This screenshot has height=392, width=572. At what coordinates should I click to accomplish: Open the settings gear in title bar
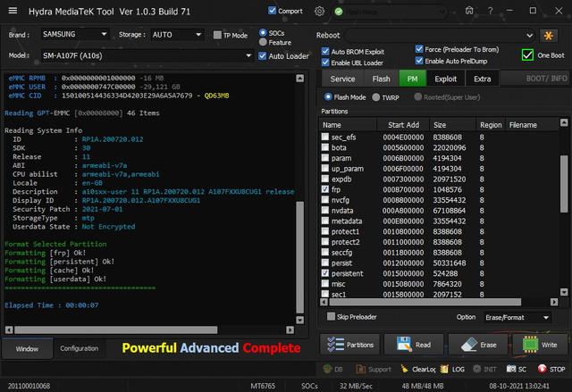tap(319, 11)
